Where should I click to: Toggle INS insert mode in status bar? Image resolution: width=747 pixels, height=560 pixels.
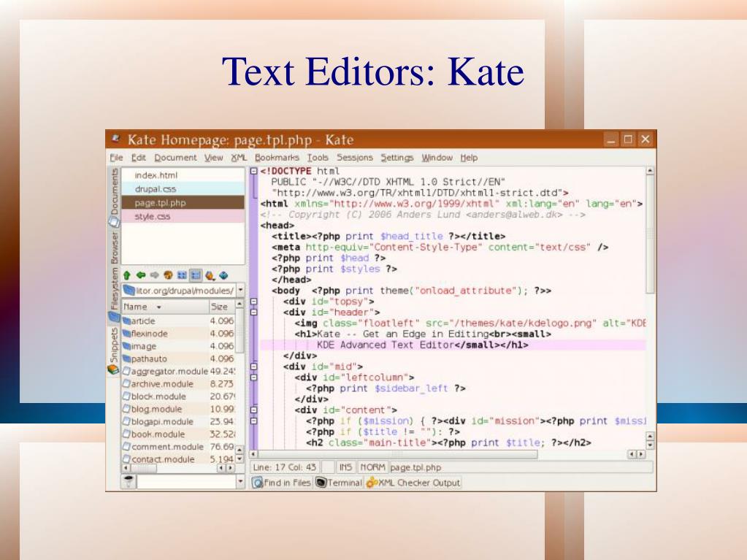345,467
